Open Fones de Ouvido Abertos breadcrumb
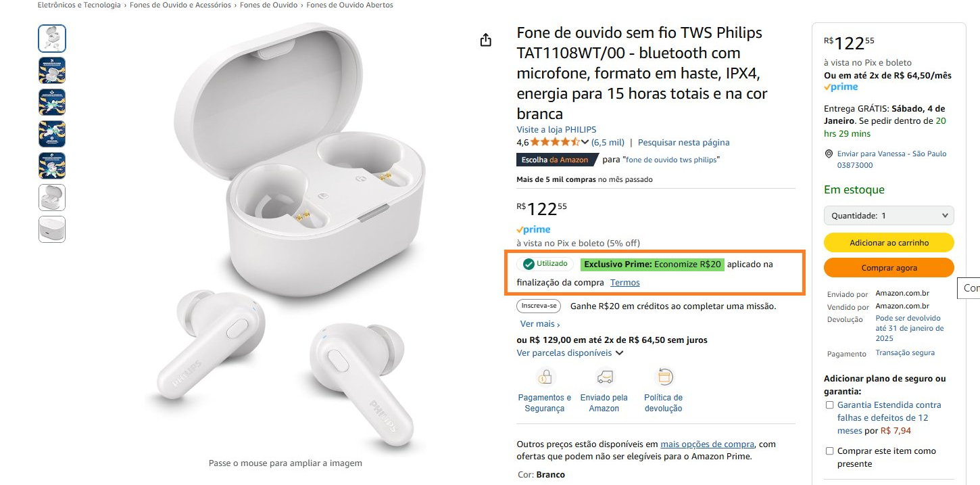The width and height of the screenshot is (980, 485). (349, 5)
